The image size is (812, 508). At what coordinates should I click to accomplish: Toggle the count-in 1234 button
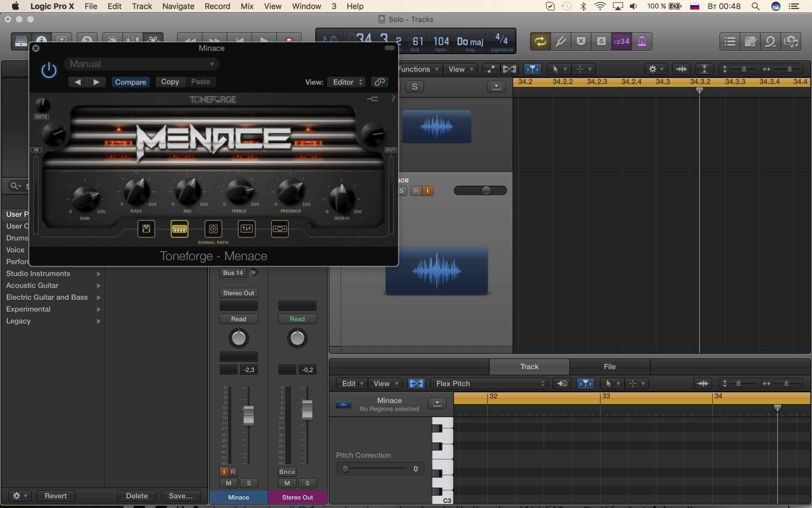pos(621,41)
